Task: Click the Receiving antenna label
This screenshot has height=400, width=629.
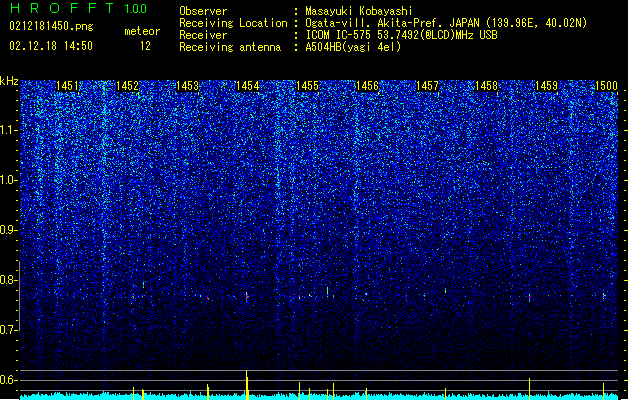Action: (230, 47)
